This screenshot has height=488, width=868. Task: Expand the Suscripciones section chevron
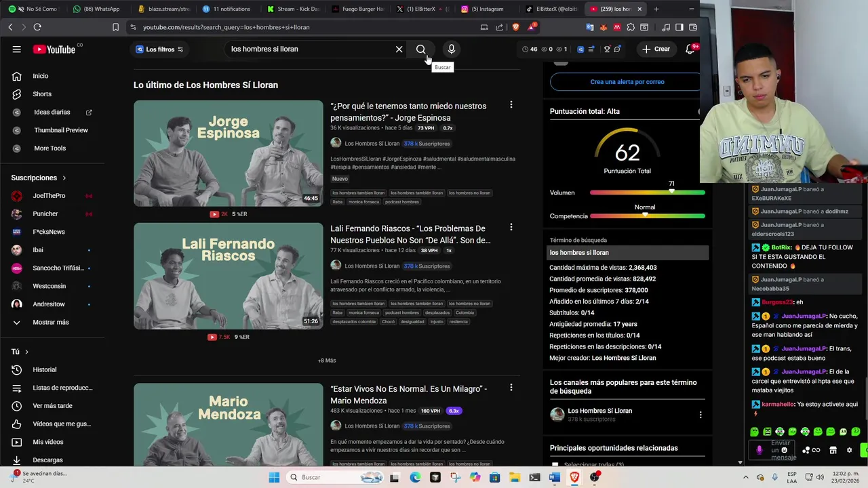(x=64, y=178)
